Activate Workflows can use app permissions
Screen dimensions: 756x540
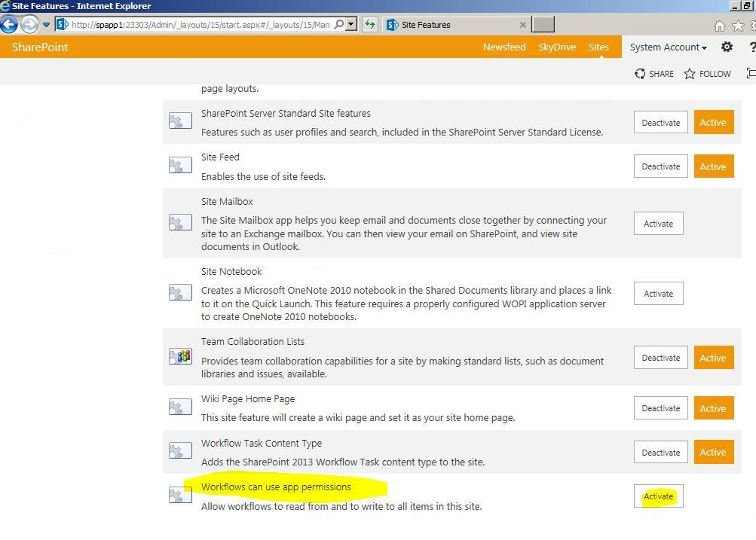[658, 496]
